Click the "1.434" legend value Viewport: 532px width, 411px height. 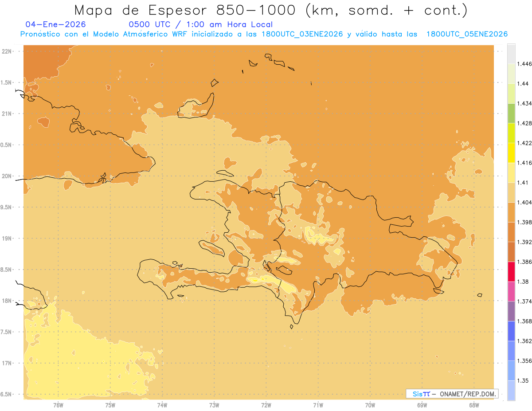coord(524,103)
